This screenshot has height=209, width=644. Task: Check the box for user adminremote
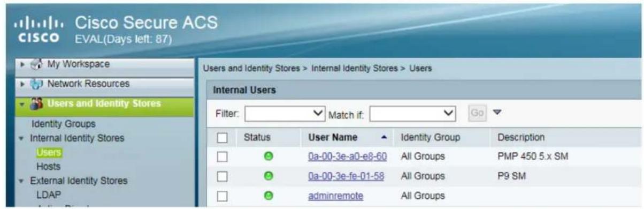tap(223, 196)
